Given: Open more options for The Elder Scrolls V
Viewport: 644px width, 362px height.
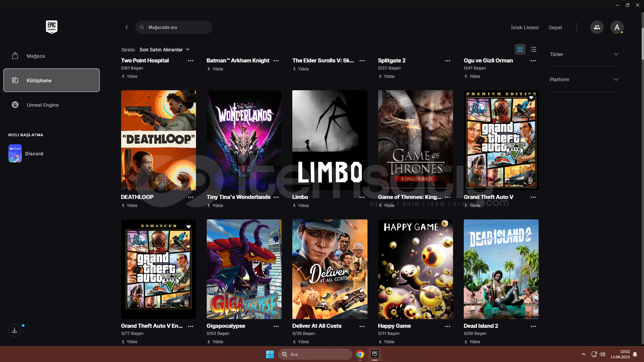Looking at the screenshot, I should (x=362, y=61).
